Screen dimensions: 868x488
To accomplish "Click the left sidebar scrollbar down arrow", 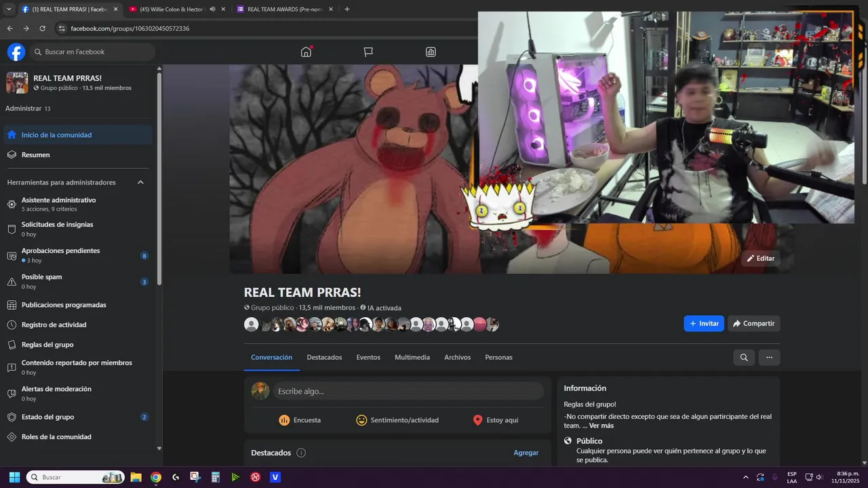I will pyautogui.click(x=159, y=448).
